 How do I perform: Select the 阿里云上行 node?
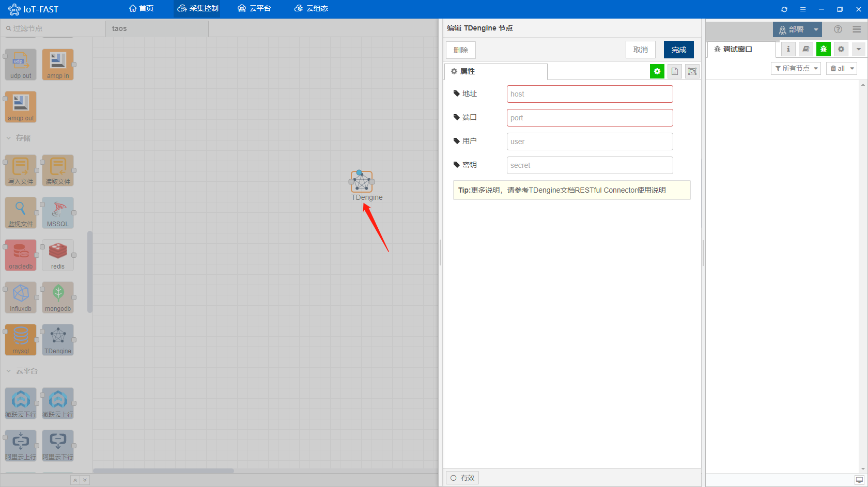(x=21, y=446)
